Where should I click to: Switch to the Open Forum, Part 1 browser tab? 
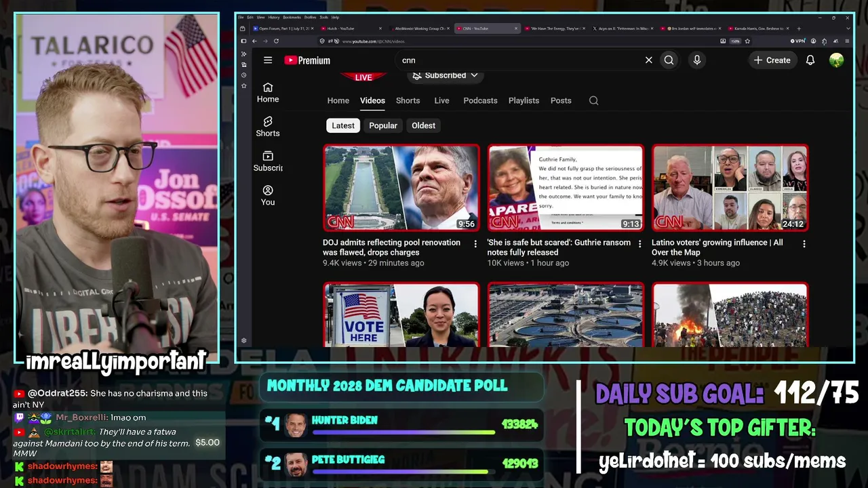pyautogui.click(x=282, y=28)
